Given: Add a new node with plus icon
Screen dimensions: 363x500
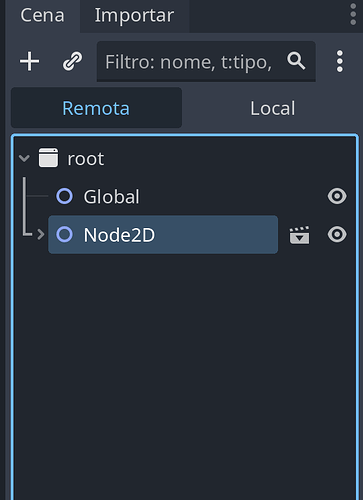Looking at the screenshot, I should tap(30, 61).
